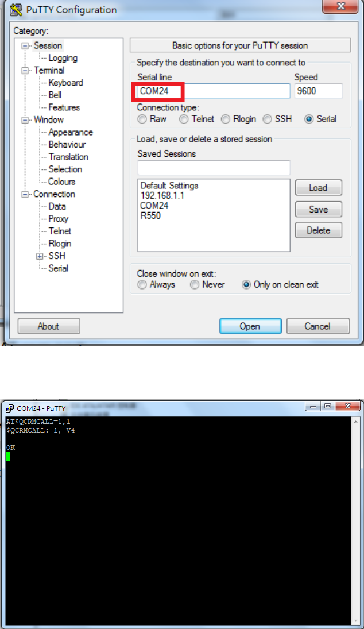This screenshot has width=364, height=629.
Task: Set close window on exit to Always
Action: click(142, 285)
